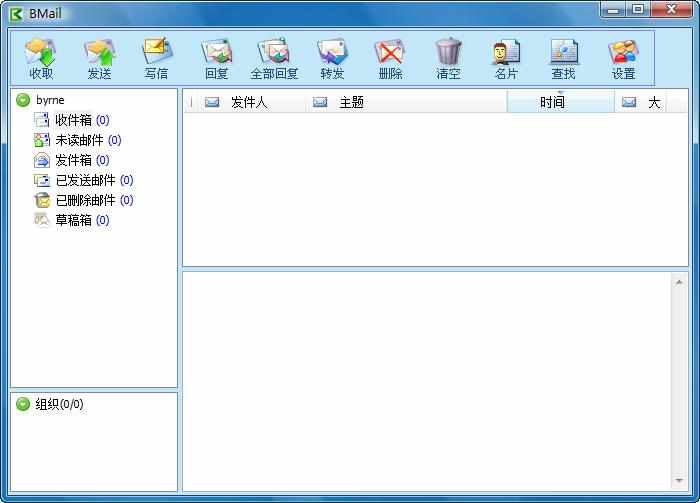Click the 发送 (send) toolbar icon
The width and height of the screenshot is (700, 503).
99,58
